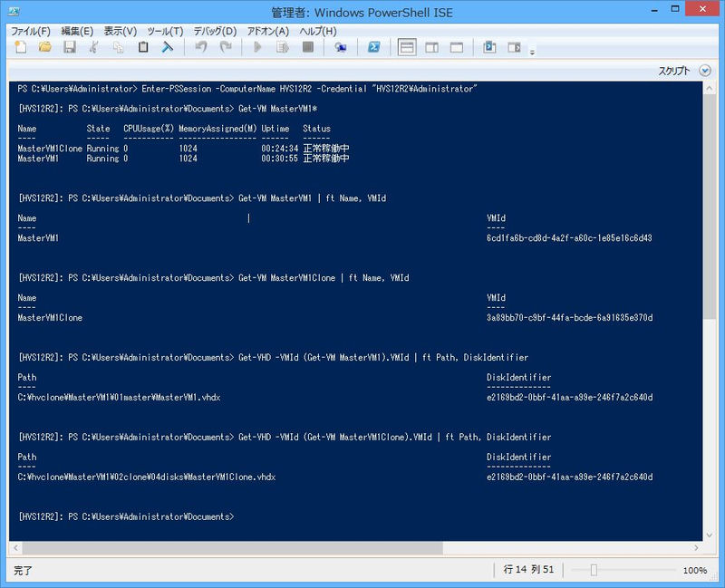Click scroll right arrow of console
This screenshot has height=588, width=725.
point(696,548)
